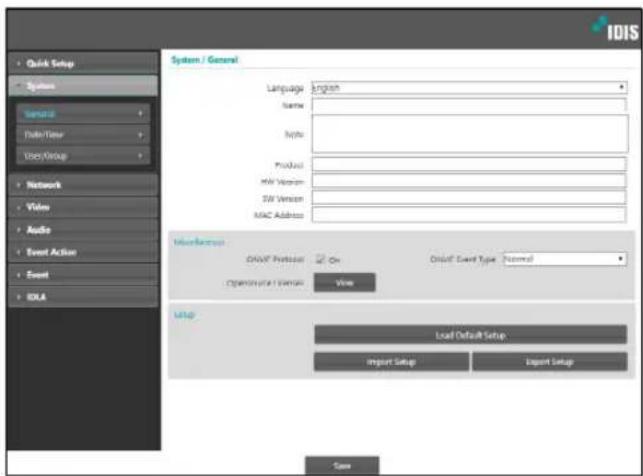Click the Miscellaneous section title
The image size is (643, 476).
coord(199,242)
